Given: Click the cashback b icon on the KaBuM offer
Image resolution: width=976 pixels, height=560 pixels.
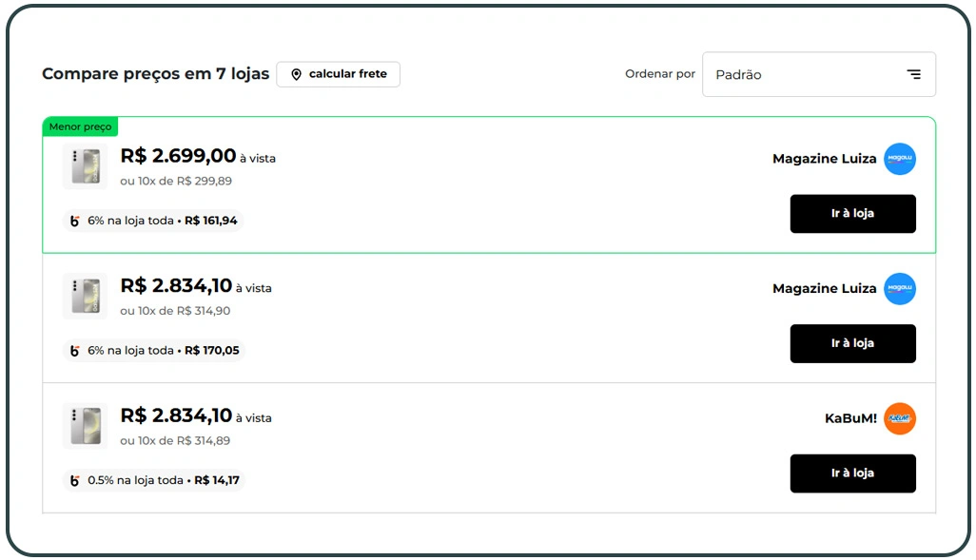Looking at the screenshot, I should tap(74, 480).
